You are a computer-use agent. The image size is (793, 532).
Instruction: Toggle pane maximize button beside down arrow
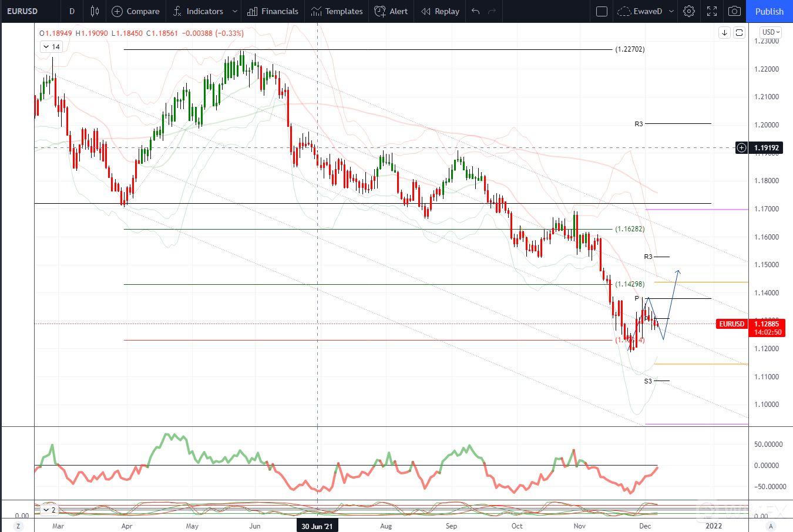[x=740, y=33]
